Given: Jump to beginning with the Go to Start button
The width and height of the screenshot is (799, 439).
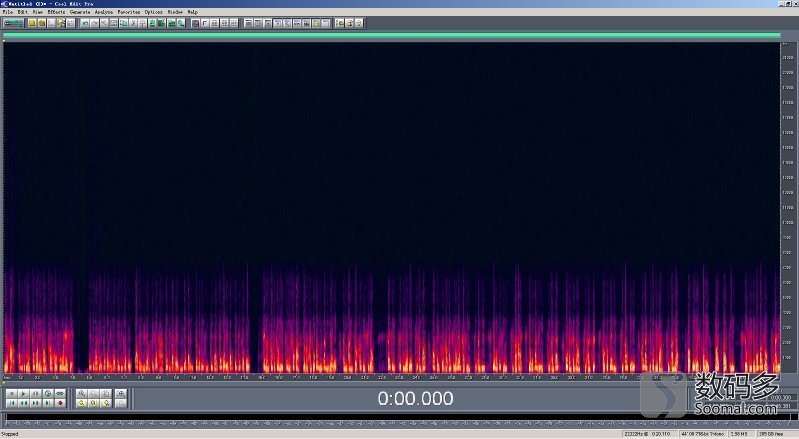Looking at the screenshot, I should coord(10,403).
